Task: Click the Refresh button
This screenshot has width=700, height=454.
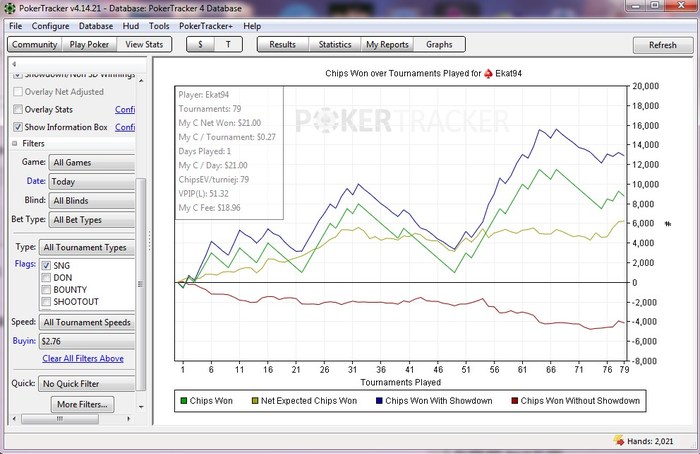Action: point(663,45)
